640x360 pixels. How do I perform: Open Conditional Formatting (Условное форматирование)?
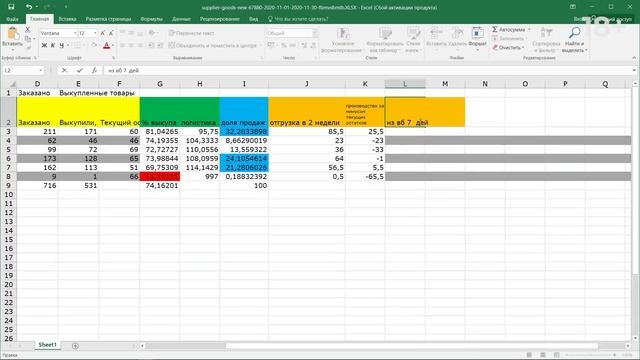(x=342, y=40)
